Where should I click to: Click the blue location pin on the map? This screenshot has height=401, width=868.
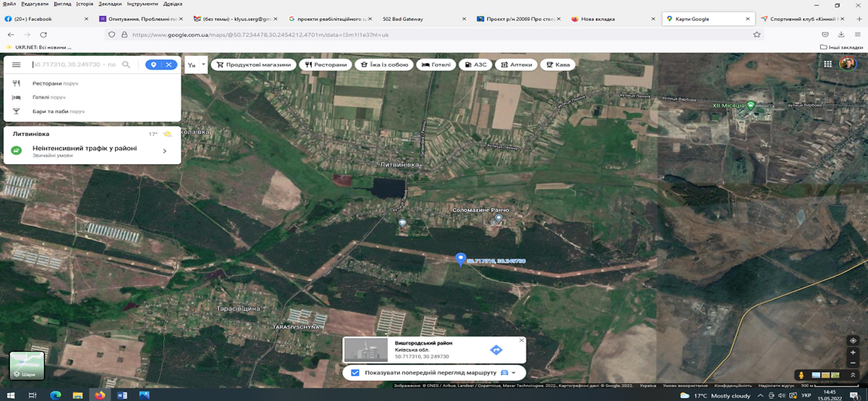point(460,258)
